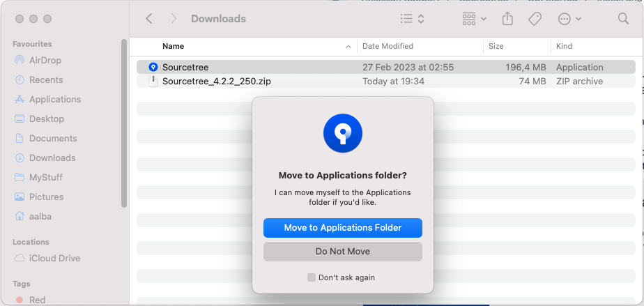This screenshot has height=306, width=644.
Task: Click the Edit Tags icon in toolbar
Action: click(535, 19)
